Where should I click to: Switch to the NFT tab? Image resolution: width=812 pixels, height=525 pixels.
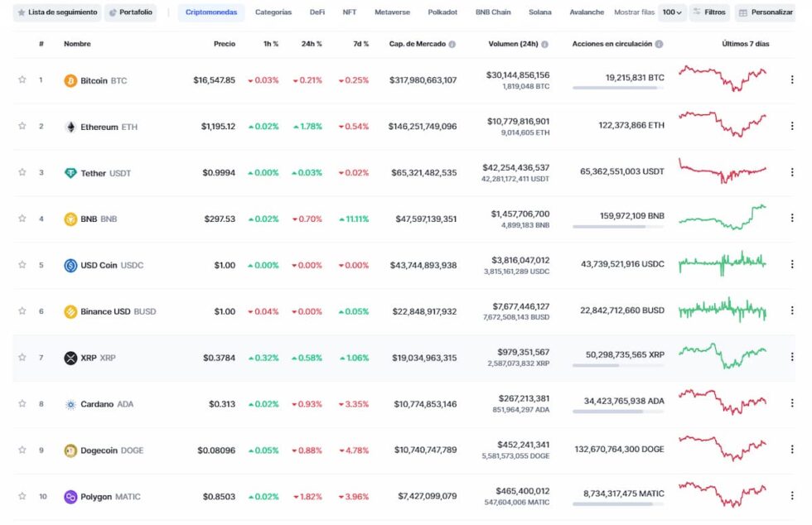click(350, 12)
